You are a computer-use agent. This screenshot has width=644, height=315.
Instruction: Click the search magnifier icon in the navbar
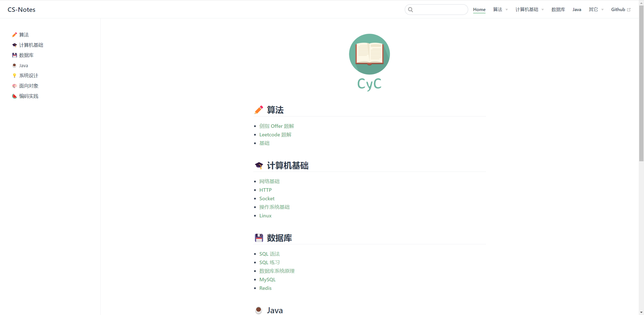[411, 10]
